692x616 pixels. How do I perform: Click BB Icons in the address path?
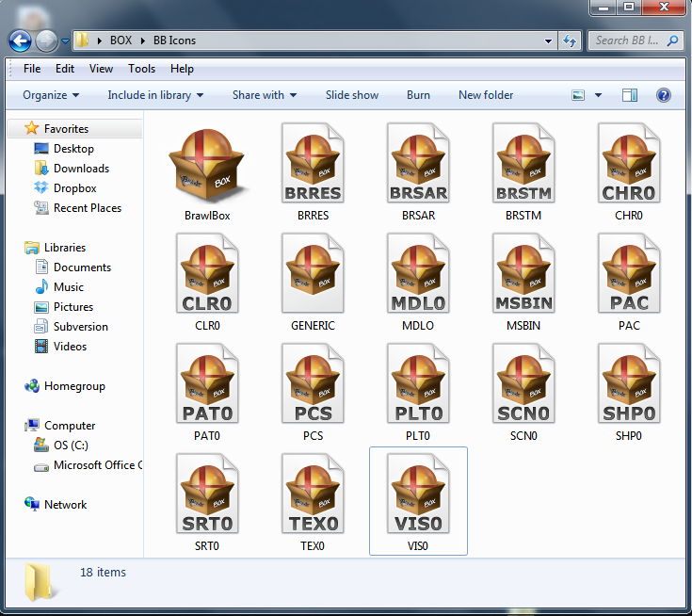[174, 41]
